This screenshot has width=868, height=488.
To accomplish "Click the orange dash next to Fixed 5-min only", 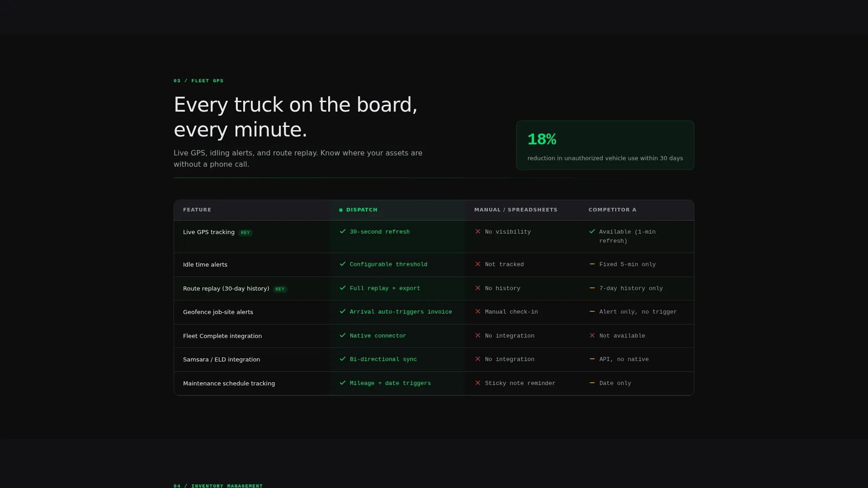I will 592,264.
